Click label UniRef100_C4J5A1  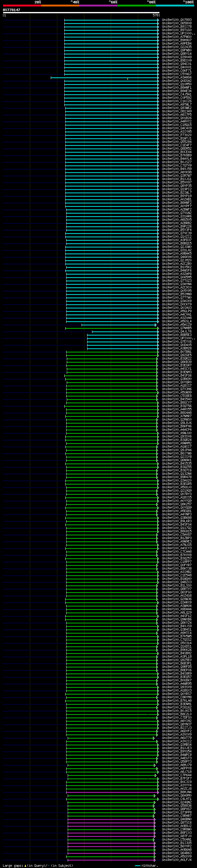(177, 94)
